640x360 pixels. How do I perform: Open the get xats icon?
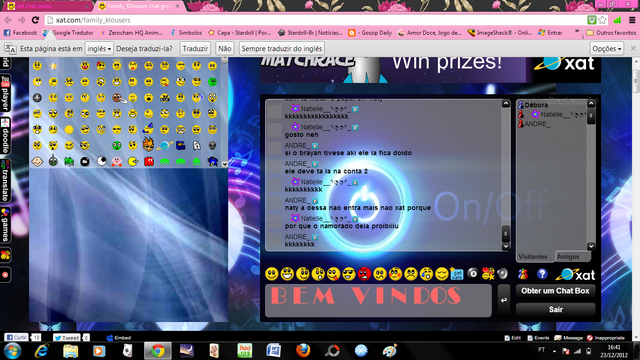[457, 274]
